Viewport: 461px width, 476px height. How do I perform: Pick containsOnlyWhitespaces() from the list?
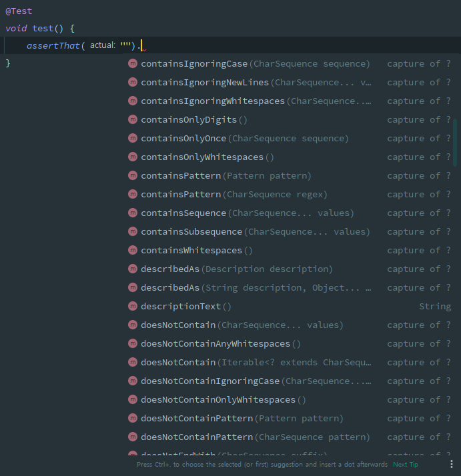coord(289,157)
